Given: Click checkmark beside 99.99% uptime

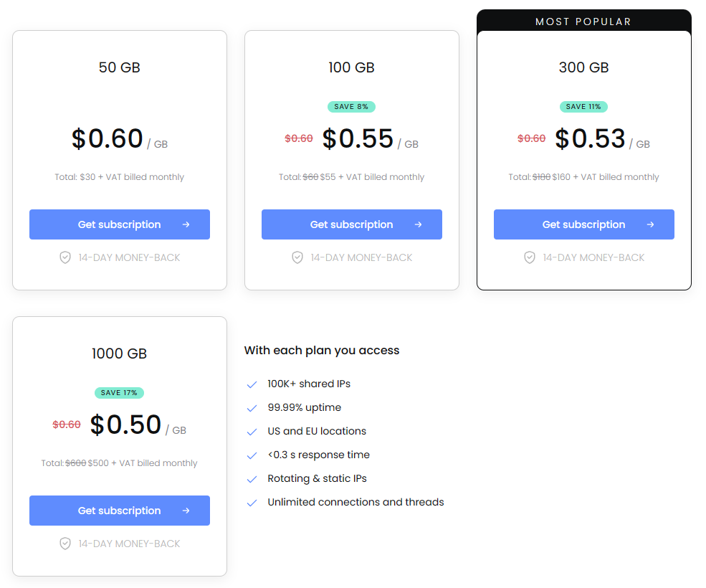Looking at the screenshot, I should point(252,408).
